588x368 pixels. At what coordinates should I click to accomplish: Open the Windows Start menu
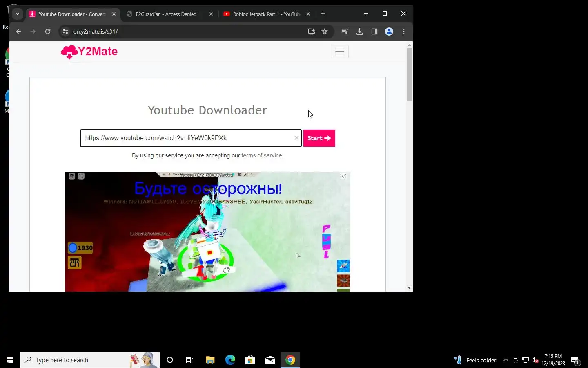(10, 360)
